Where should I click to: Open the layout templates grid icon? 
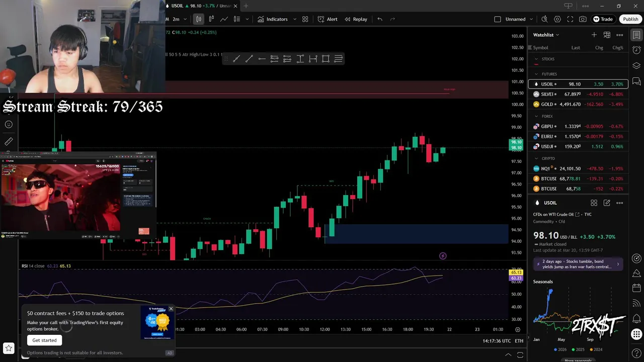305,19
